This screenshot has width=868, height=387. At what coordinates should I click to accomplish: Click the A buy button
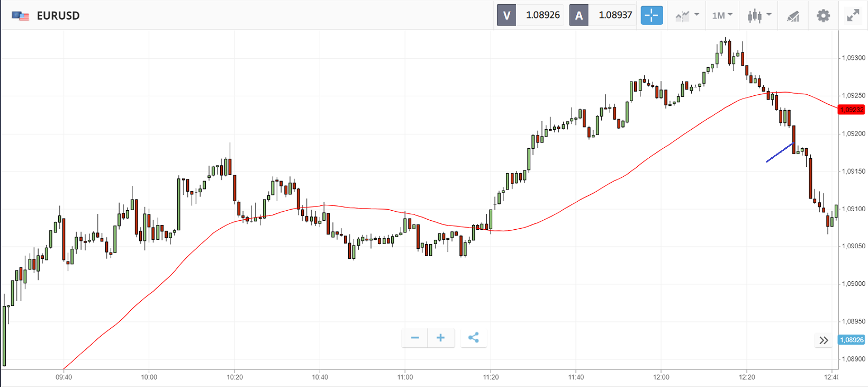pos(579,15)
